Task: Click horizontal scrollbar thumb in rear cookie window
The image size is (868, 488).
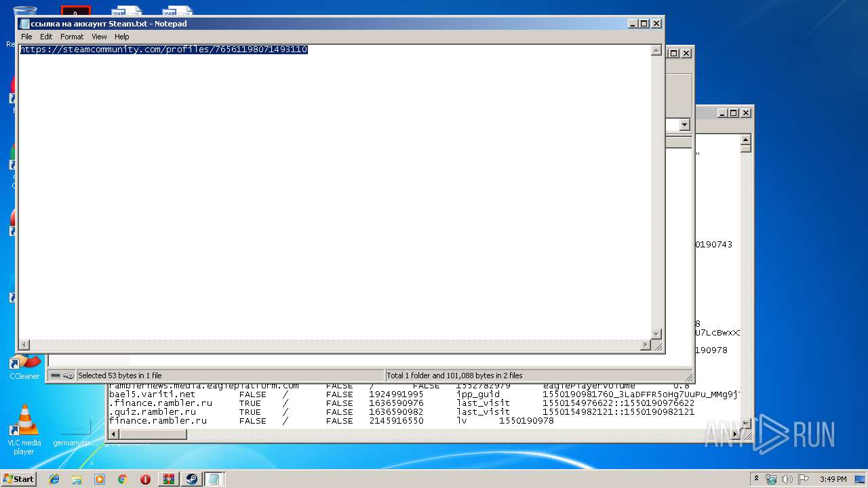Action: [x=153, y=434]
